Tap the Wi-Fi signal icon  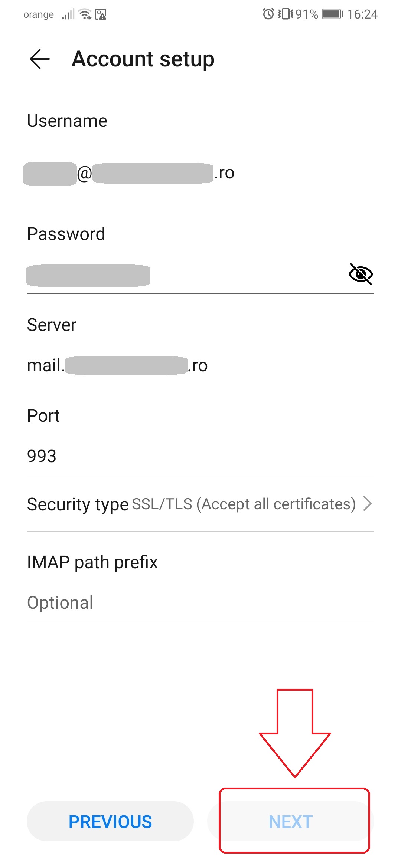(x=85, y=14)
